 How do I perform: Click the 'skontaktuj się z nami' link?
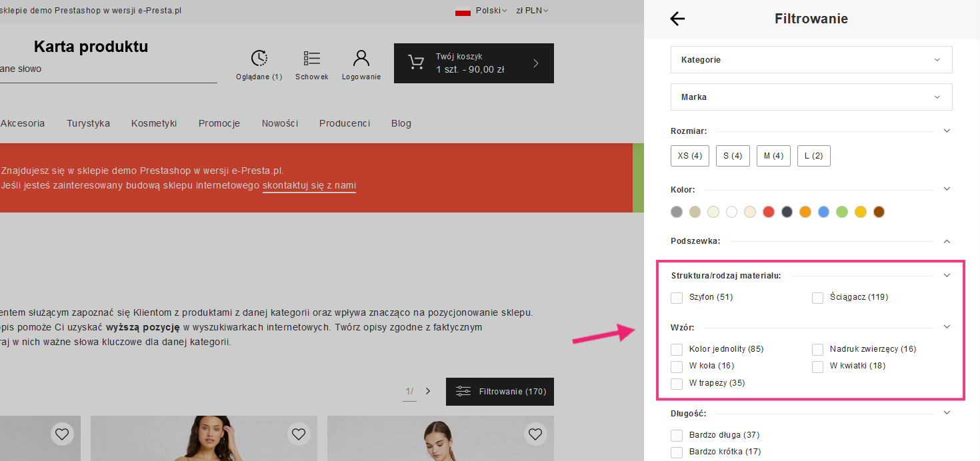click(309, 186)
